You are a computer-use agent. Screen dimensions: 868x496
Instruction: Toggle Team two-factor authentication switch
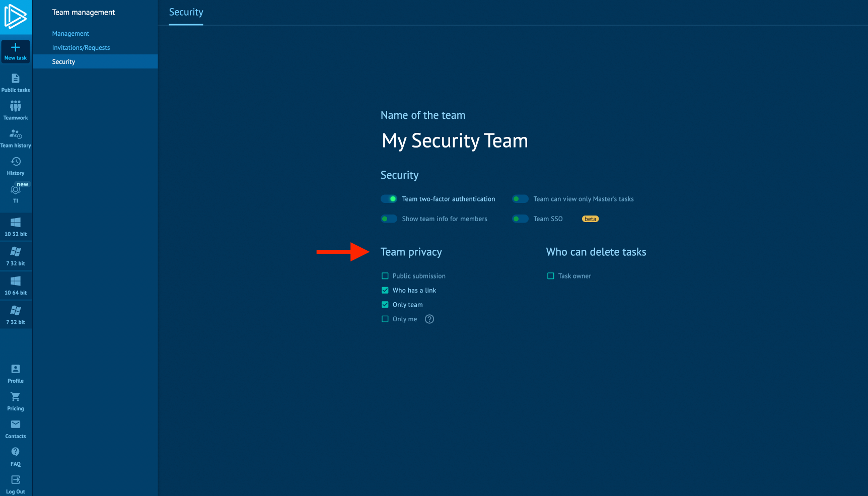coord(389,199)
